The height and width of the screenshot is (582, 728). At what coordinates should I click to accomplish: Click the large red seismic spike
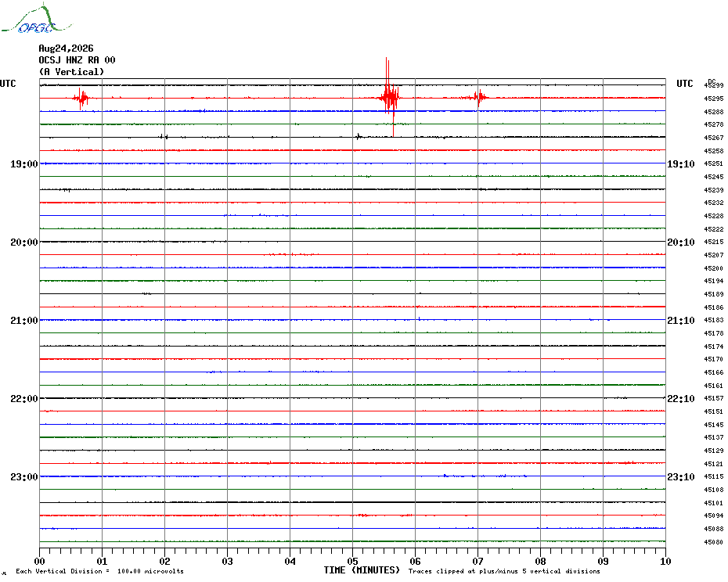click(389, 97)
